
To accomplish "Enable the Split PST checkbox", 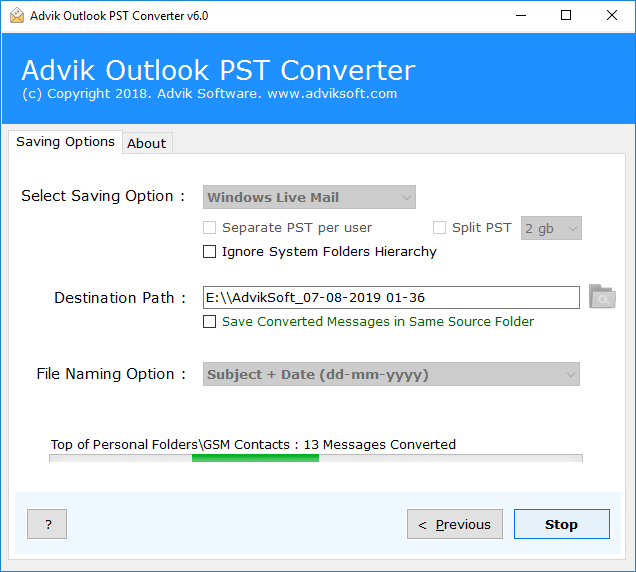I will (439, 228).
